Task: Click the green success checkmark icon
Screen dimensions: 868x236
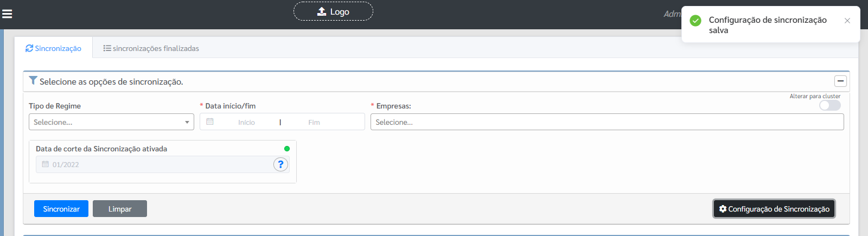Action: (695, 21)
